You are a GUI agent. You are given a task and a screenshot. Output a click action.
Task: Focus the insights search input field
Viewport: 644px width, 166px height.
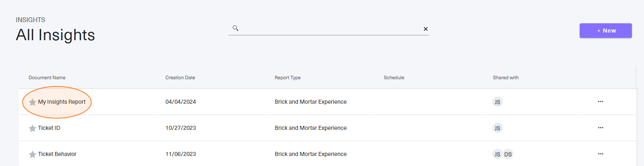point(330,29)
